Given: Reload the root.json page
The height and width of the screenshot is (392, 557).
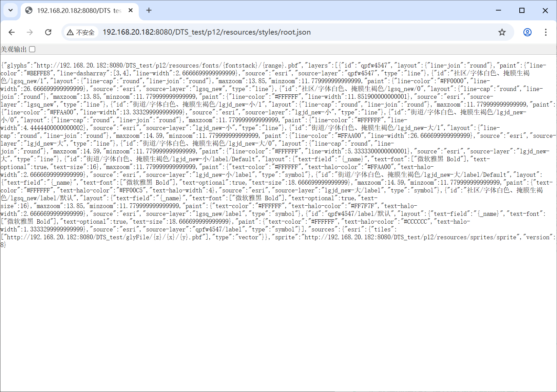Looking at the screenshot, I should [48, 32].
